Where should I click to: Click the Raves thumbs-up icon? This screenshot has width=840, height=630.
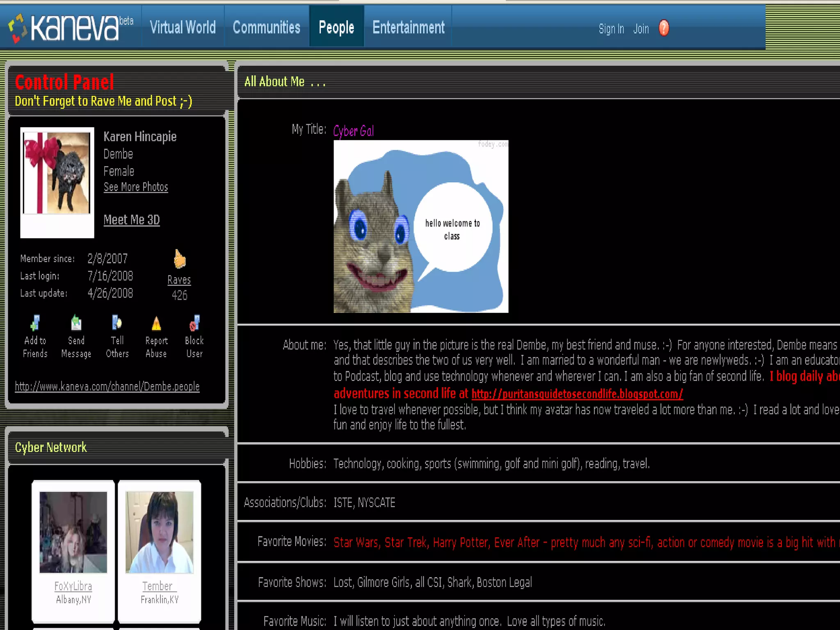179,259
